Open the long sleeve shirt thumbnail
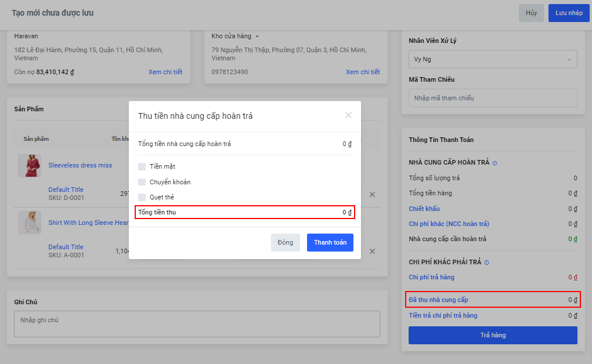The width and height of the screenshot is (592, 364). pyautogui.click(x=29, y=223)
